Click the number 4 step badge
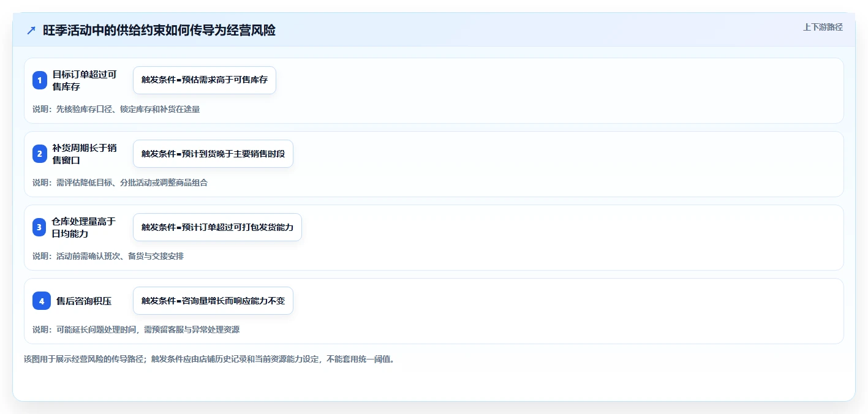This screenshot has width=868, height=414. click(x=42, y=301)
